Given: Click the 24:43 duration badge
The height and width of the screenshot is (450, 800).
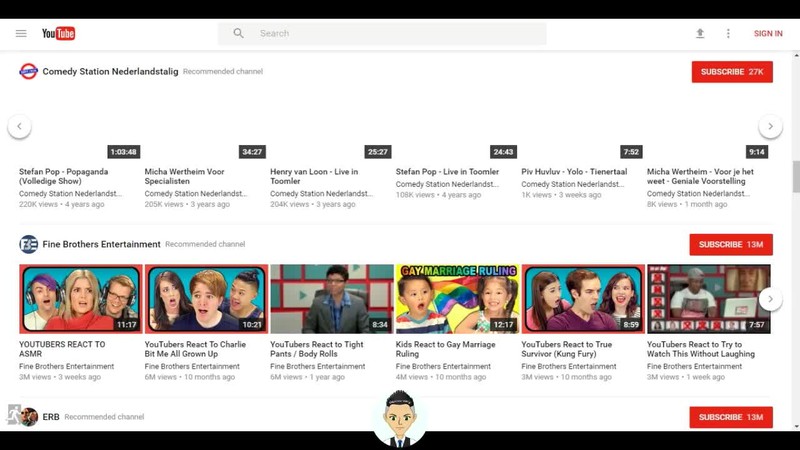Looking at the screenshot, I should [503, 152].
